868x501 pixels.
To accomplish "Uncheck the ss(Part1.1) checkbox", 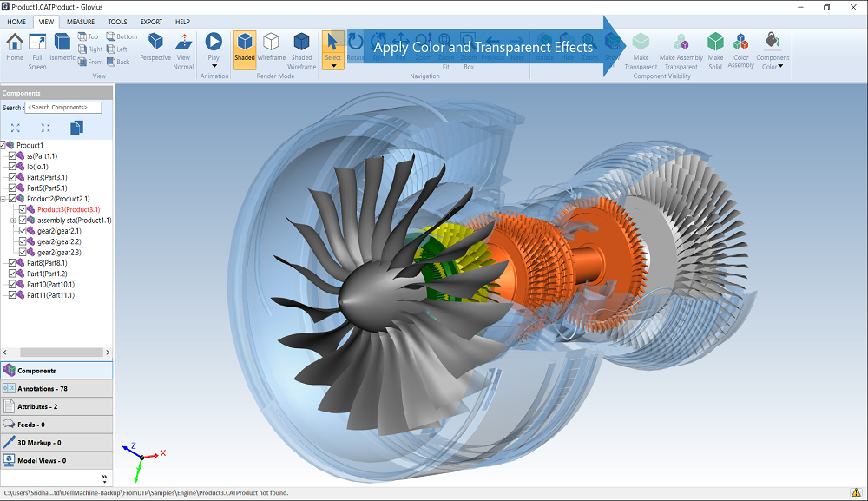I will pos(12,156).
